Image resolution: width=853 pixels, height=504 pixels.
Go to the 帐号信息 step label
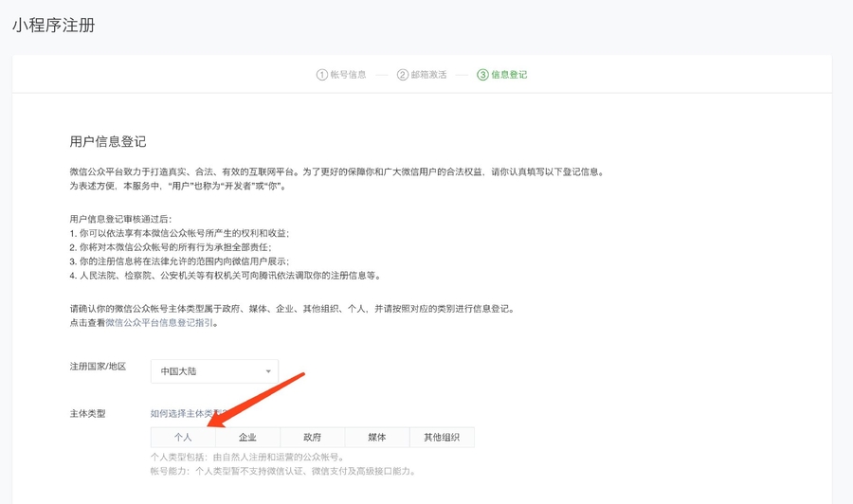point(348,75)
